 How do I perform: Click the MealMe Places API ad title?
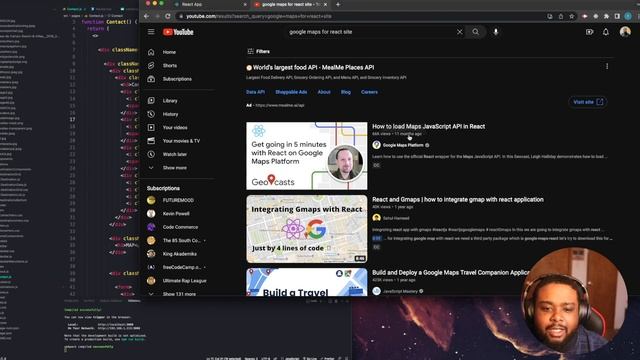313,67
